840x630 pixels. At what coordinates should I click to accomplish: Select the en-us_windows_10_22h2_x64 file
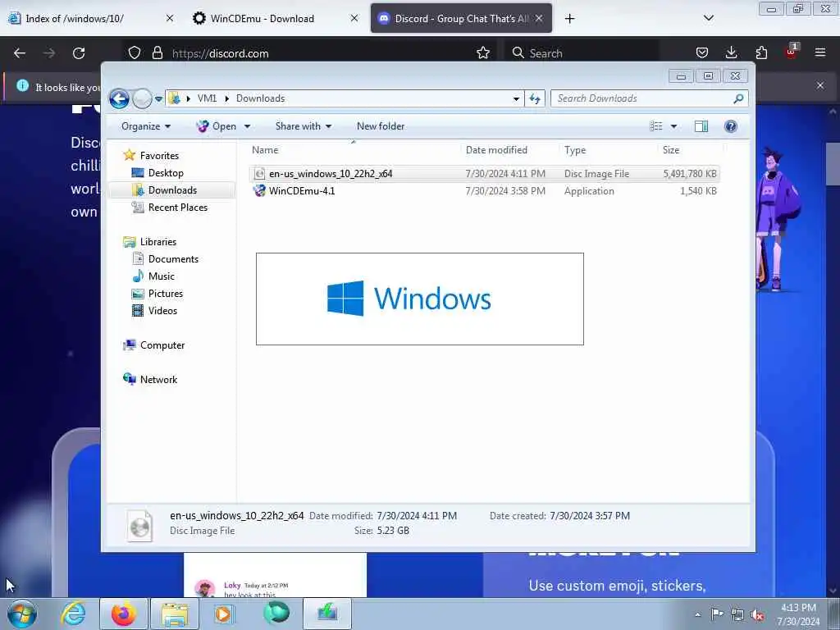click(x=484, y=174)
